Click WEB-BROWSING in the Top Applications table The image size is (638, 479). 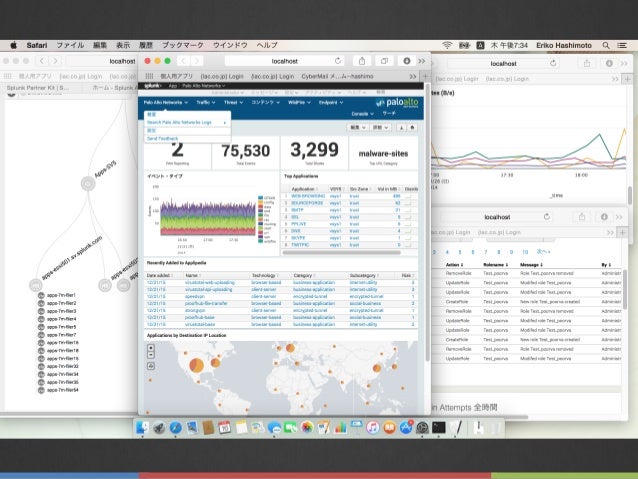[308, 196]
